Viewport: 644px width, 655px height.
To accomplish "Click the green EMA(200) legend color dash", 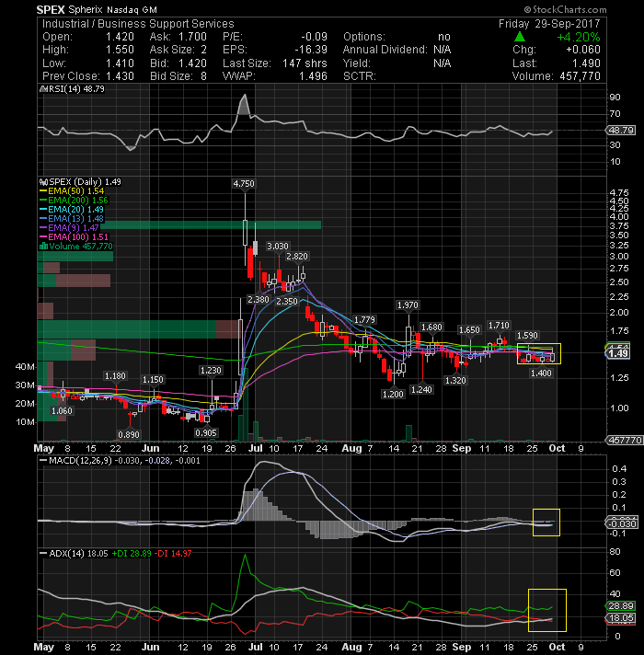I will [x=43, y=201].
